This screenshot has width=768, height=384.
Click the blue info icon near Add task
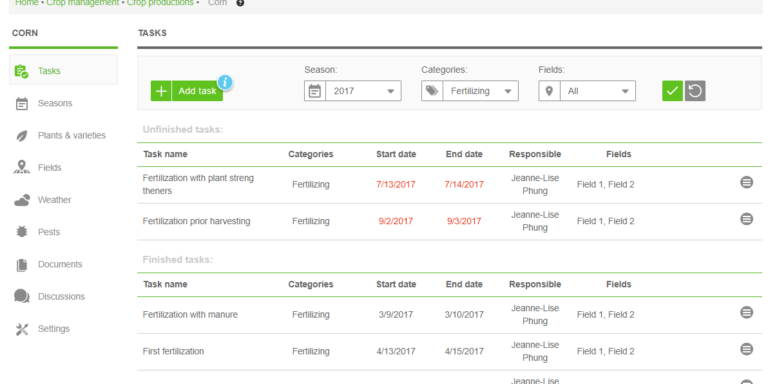click(225, 82)
